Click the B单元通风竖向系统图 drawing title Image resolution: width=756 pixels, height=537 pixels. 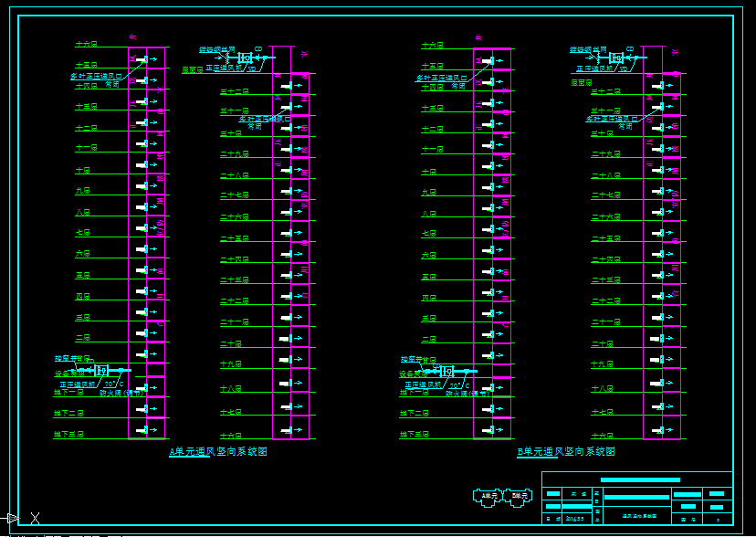click(x=566, y=452)
